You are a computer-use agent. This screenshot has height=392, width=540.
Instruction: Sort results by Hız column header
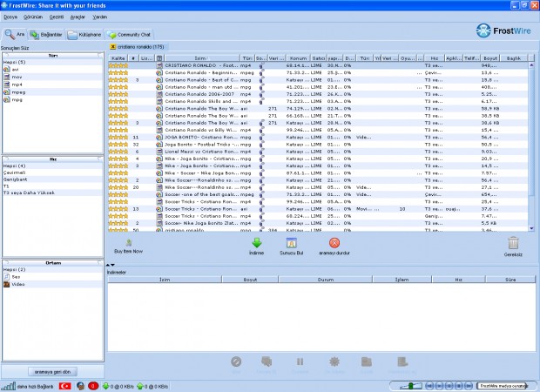click(435, 58)
